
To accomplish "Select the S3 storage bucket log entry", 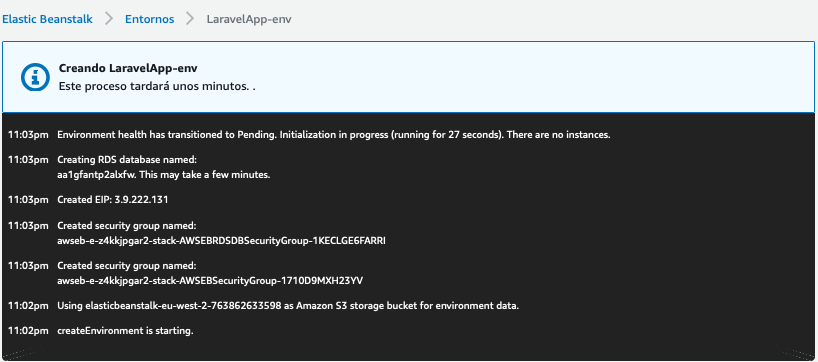I will pos(263,306).
